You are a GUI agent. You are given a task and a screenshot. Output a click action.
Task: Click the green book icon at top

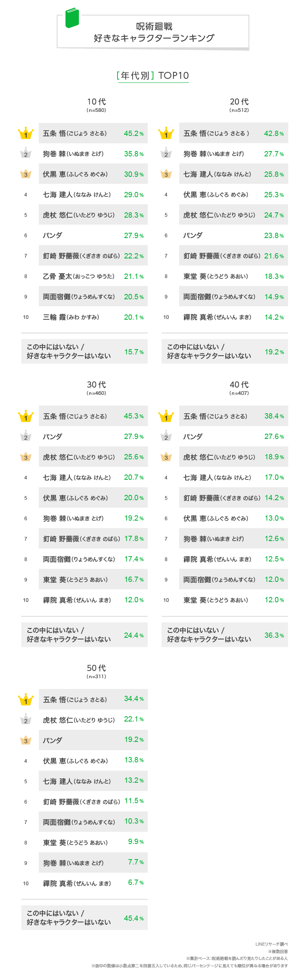(x=72, y=18)
